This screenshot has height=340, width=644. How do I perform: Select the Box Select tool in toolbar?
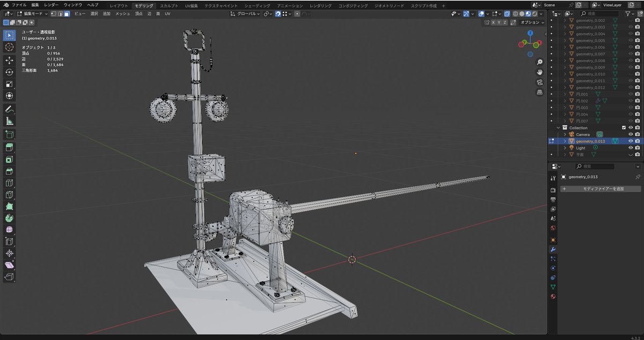point(9,35)
